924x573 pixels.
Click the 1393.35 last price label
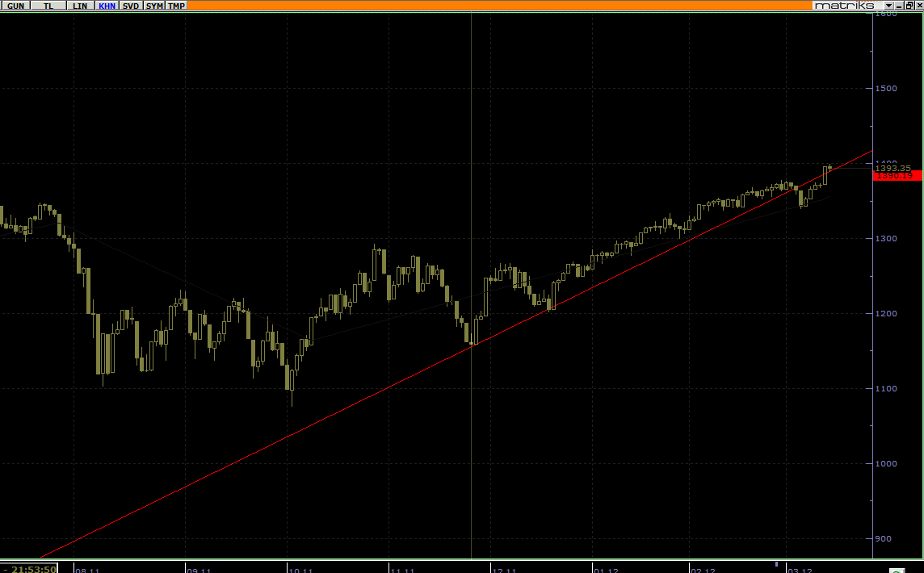(x=892, y=168)
